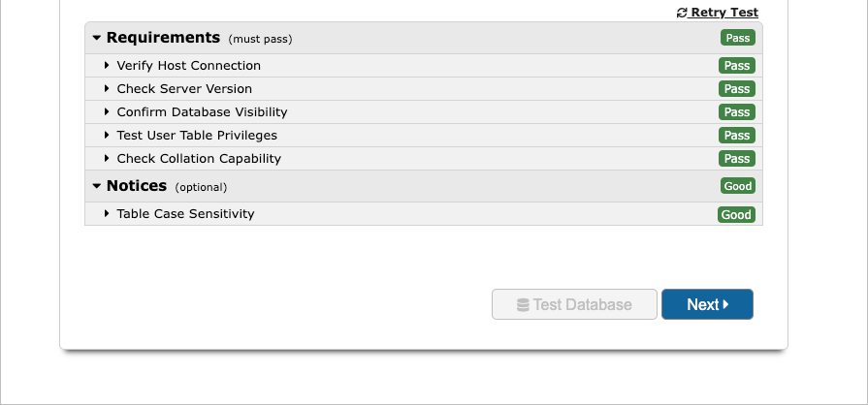Click the Notices Good status badge
Viewport: 868px width, 405px height.
click(x=737, y=186)
